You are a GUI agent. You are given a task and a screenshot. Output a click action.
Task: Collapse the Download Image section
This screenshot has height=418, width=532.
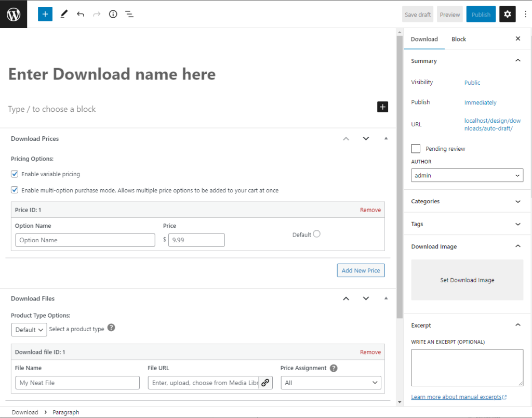[518, 246]
